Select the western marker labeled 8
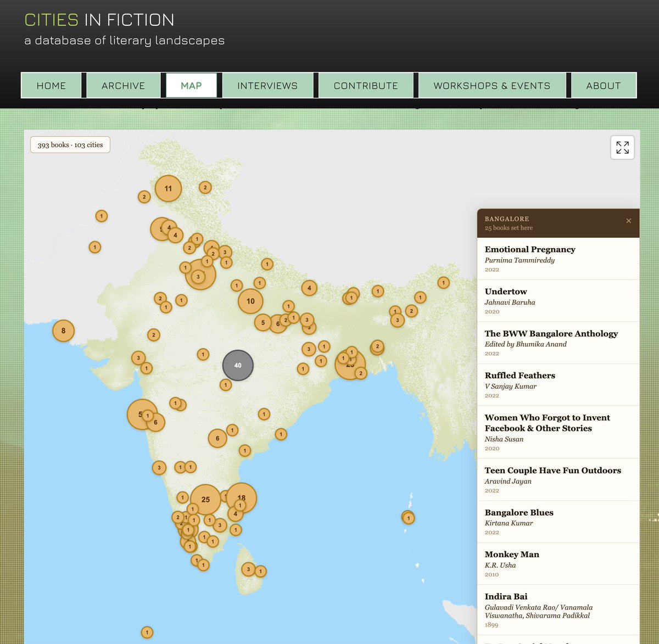The image size is (659, 644). [x=63, y=331]
